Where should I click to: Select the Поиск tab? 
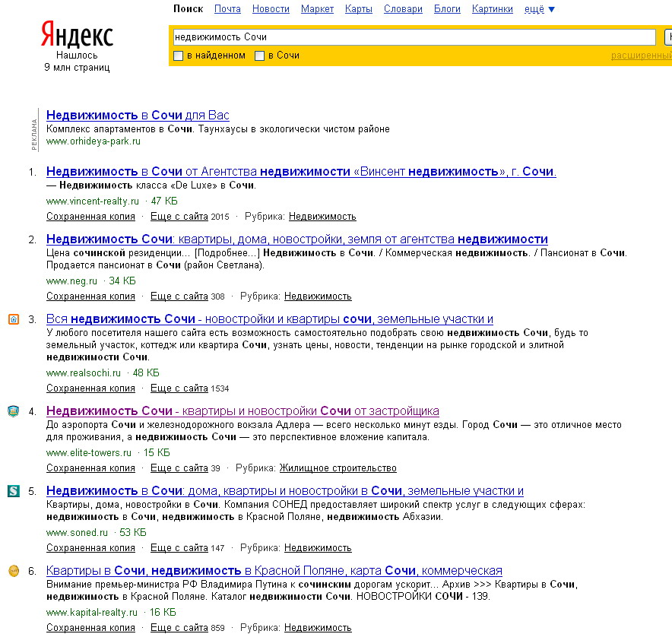(x=188, y=9)
